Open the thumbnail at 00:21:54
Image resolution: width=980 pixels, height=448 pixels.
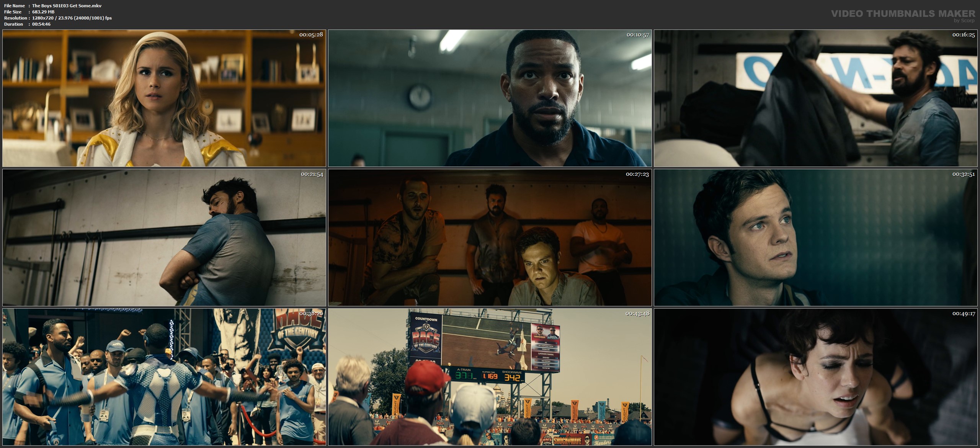pyautogui.click(x=164, y=238)
